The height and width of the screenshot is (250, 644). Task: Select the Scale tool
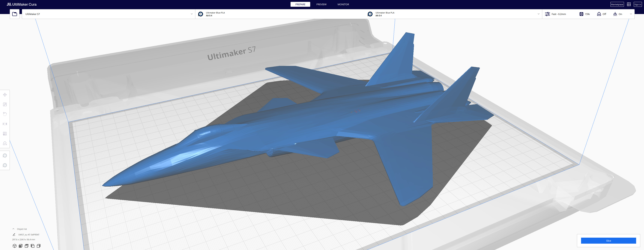coord(5,104)
